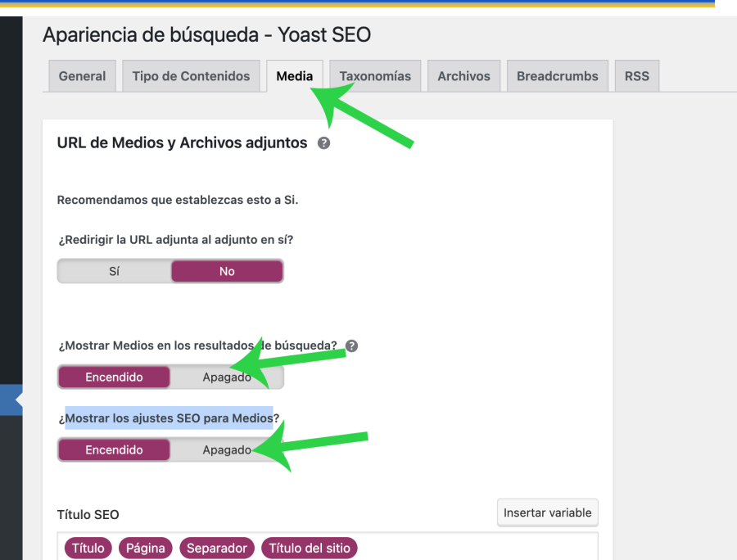Open the Archivos tab
The width and height of the screenshot is (737, 560).
coord(463,76)
